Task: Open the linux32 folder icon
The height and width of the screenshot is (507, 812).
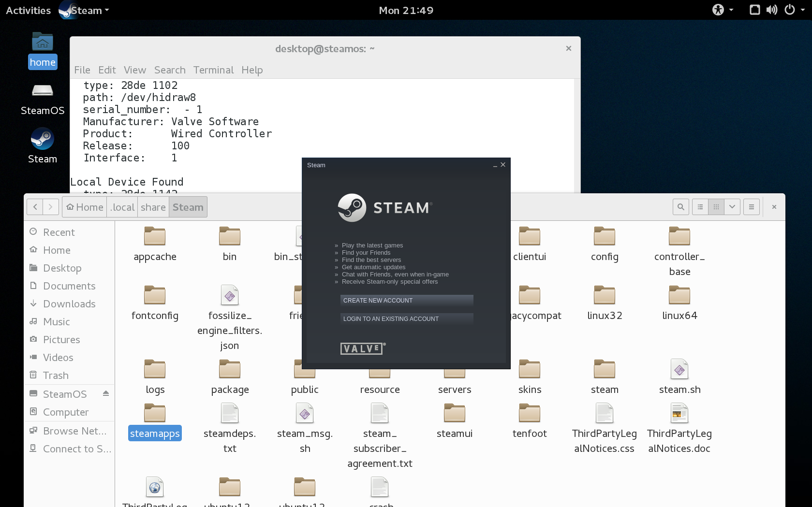Action: click(605, 295)
